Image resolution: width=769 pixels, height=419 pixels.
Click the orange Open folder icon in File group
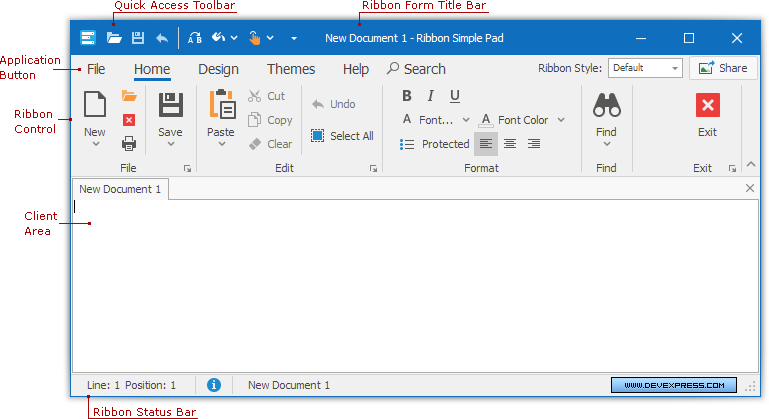point(129,96)
